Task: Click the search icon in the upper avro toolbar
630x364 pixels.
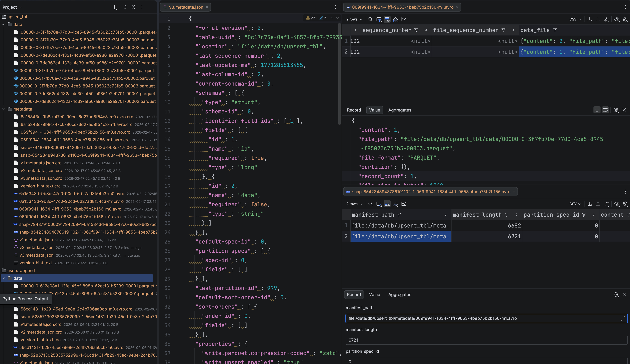Action: [370, 19]
